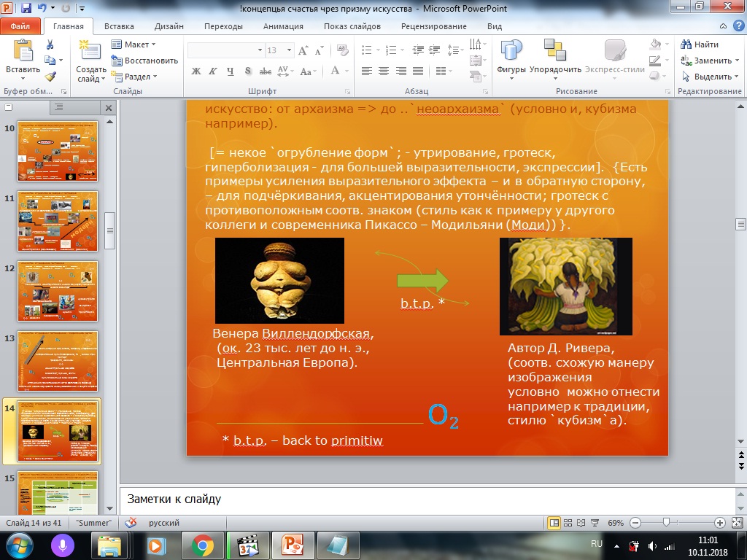The width and height of the screenshot is (747, 560).
Task: Align text left
Action: click(366, 71)
